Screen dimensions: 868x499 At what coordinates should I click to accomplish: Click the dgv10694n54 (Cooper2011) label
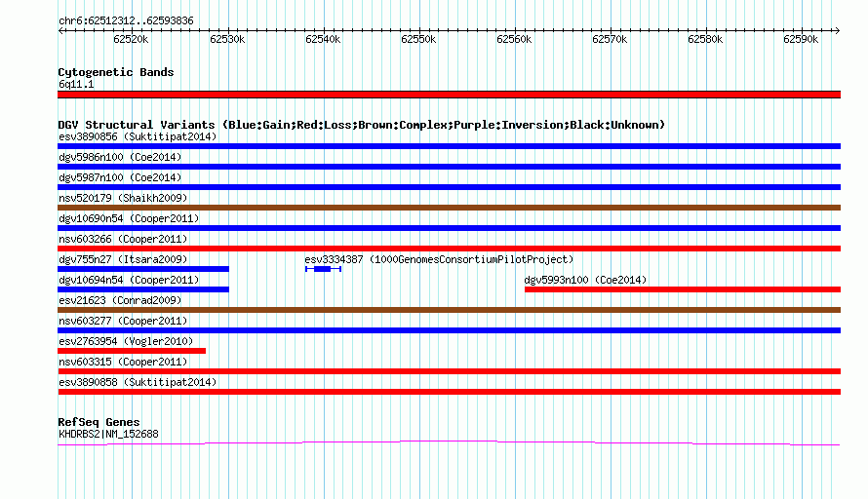pos(129,280)
